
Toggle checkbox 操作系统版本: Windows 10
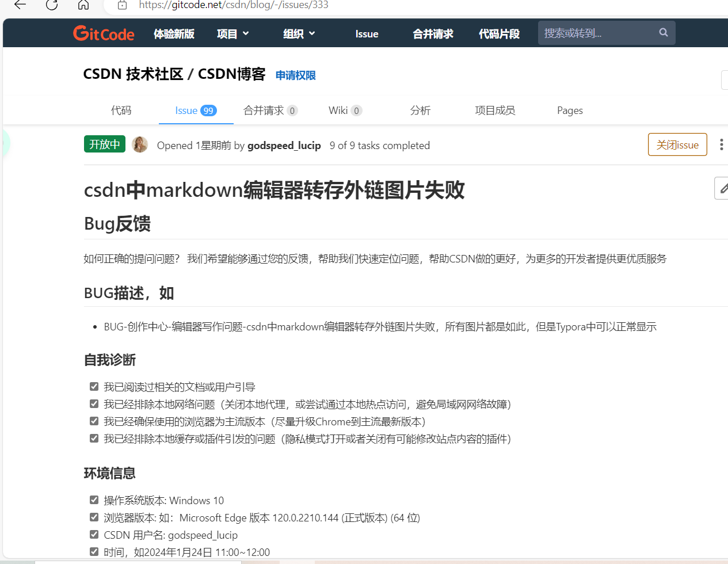(94, 500)
